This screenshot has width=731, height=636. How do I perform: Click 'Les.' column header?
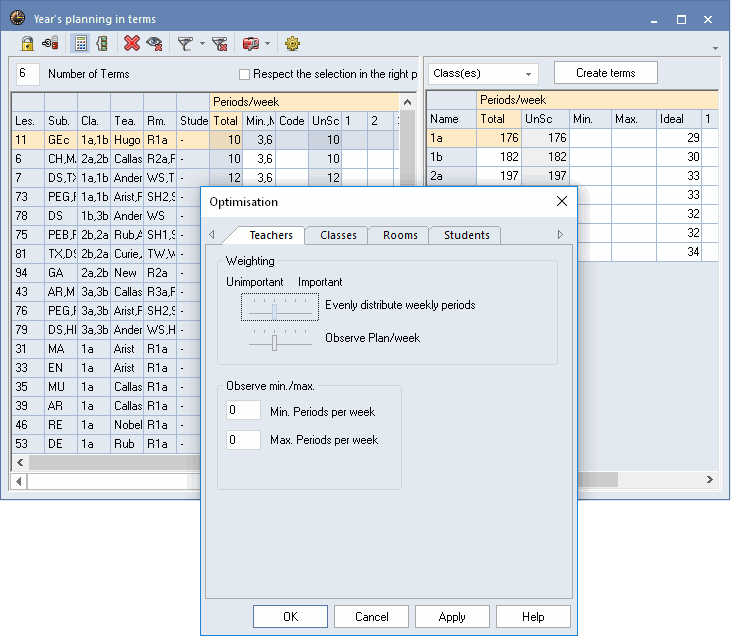(x=28, y=121)
